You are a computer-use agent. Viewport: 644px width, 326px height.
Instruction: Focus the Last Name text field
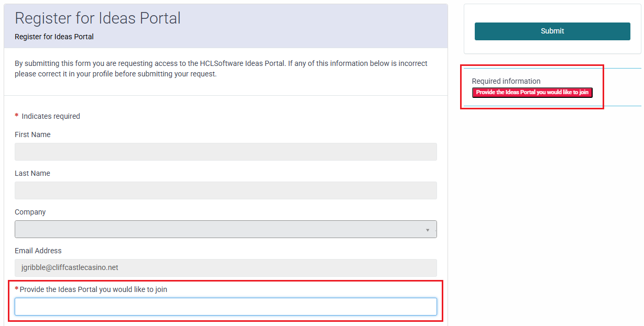point(225,190)
